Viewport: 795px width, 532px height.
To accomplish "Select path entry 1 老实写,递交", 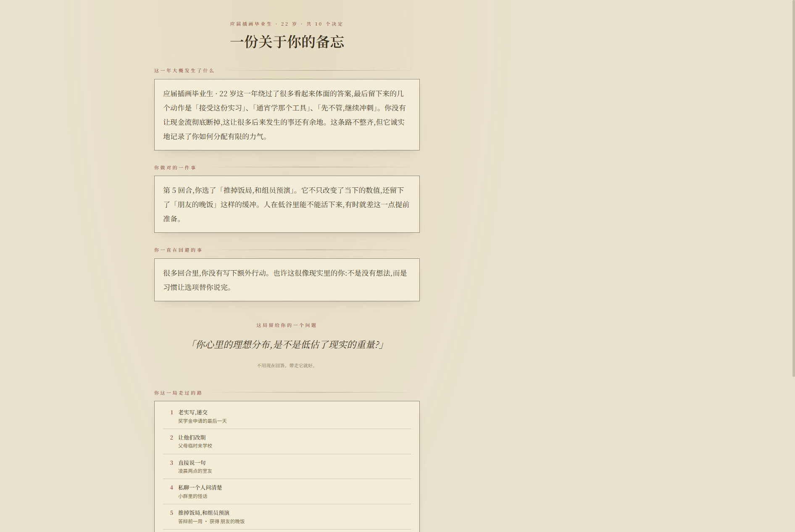I will coord(287,416).
